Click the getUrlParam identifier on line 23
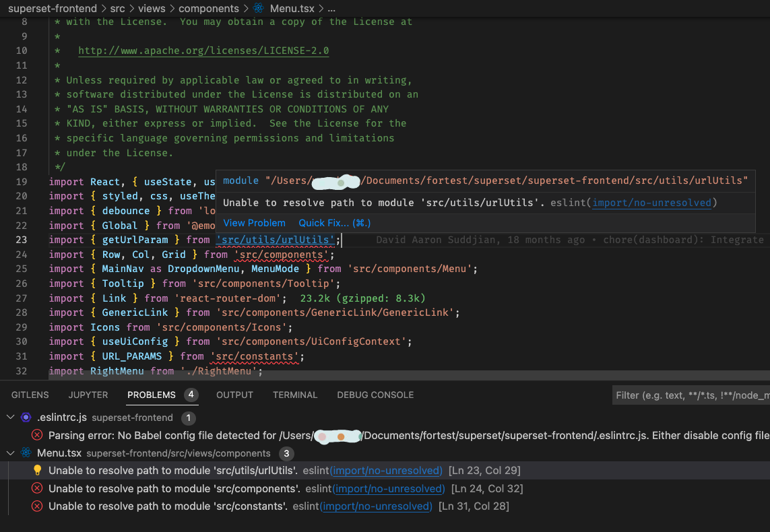 point(135,240)
